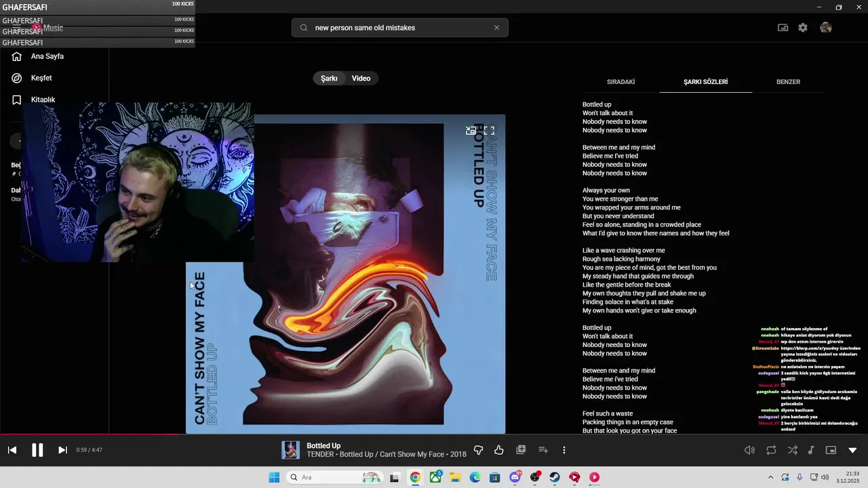Image resolution: width=868 pixels, height=488 pixels.
Task: Open Google Chrome from taskbar
Action: click(x=415, y=477)
